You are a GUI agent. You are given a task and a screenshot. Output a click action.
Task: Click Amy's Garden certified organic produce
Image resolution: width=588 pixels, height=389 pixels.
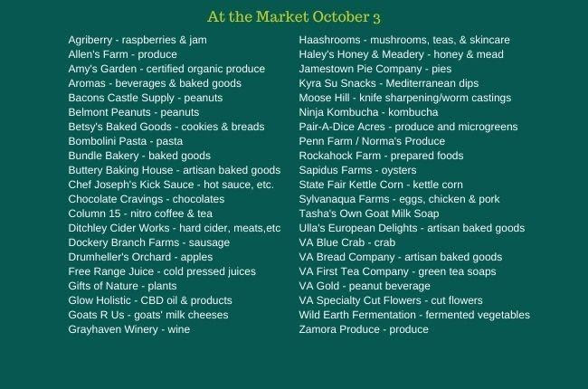(166, 69)
